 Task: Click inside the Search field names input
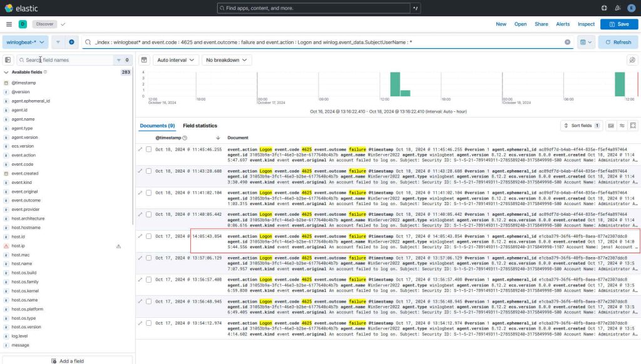click(x=69, y=59)
